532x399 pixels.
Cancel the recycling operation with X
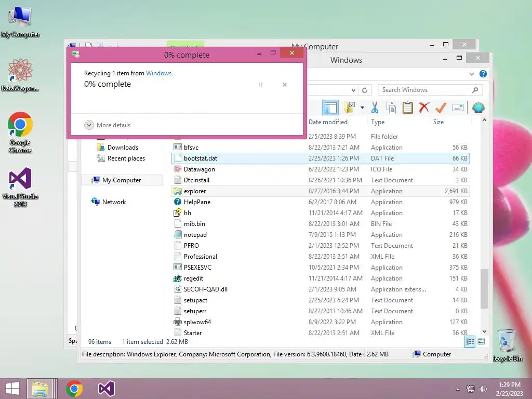click(x=285, y=85)
